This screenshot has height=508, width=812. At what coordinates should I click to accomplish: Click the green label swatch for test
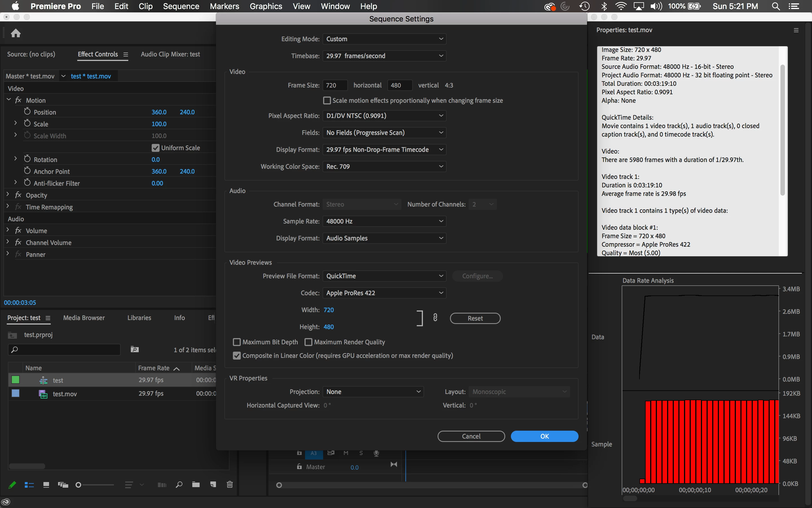(16, 380)
